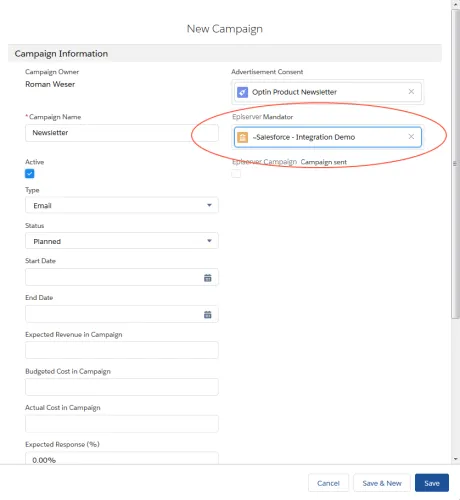Click the Salesforce Integration Demo mandator icon
The height and width of the screenshot is (500, 460).
[x=242, y=137]
